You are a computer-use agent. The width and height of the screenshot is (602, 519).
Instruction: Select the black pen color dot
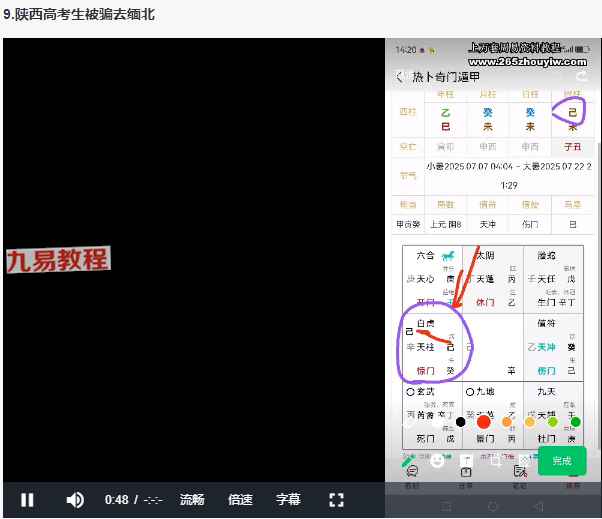pyautogui.click(x=461, y=422)
